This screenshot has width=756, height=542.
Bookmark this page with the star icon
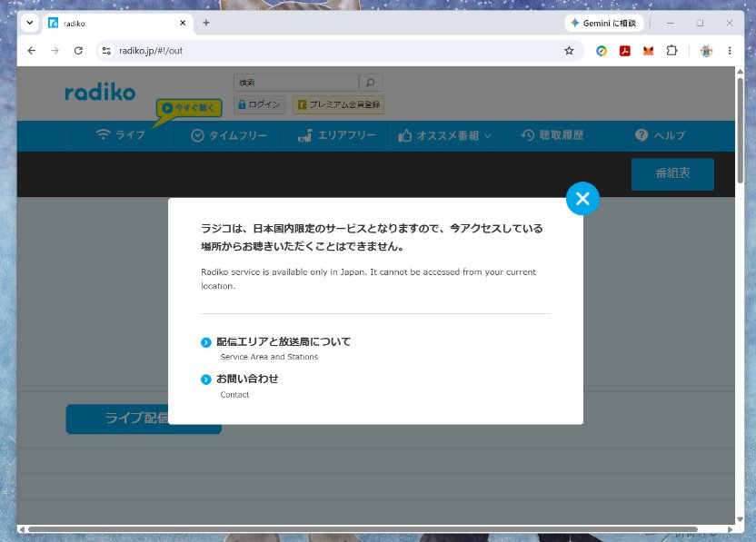569,51
